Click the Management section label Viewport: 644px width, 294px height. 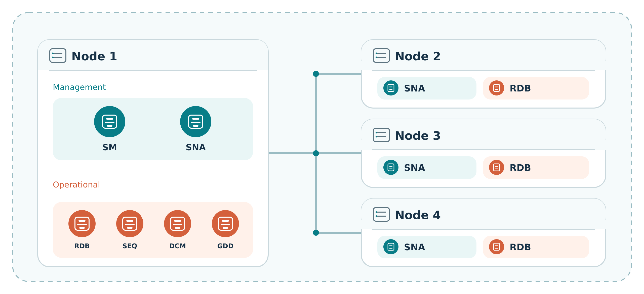[x=79, y=87]
